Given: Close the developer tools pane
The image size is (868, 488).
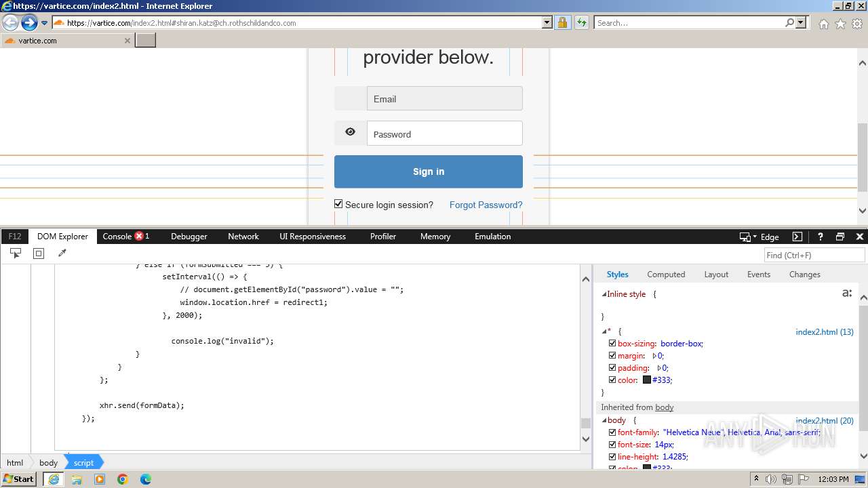Looking at the screenshot, I should (860, 237).
